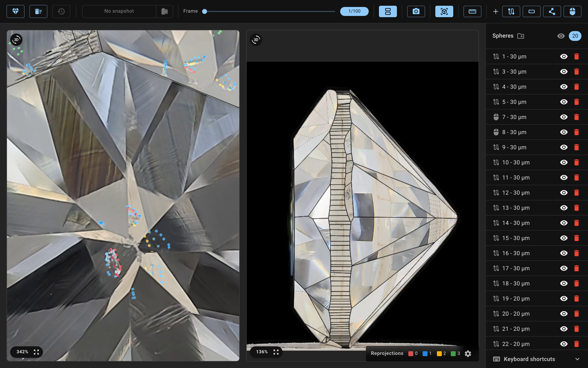
Task: Expand the Keyboard shortcuts panel
Action: point(537,359)
